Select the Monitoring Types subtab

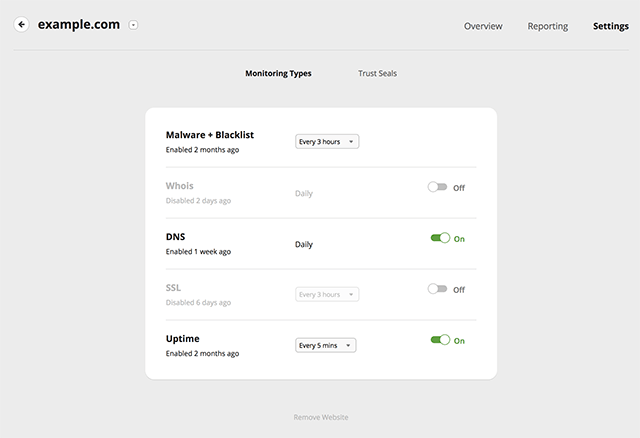coord(278,73)
